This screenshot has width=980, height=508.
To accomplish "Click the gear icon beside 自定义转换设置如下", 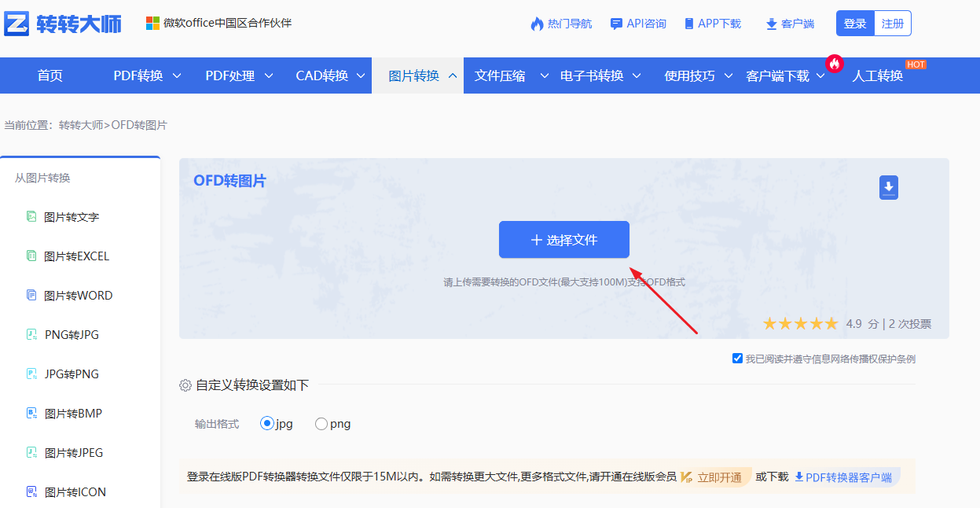I will (185, 385).
